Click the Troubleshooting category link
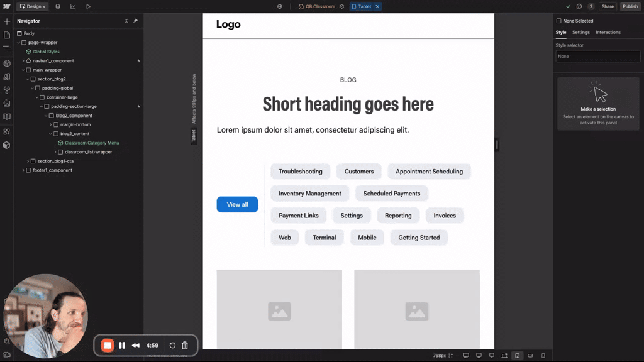644x362 pixels. [301, 172]
